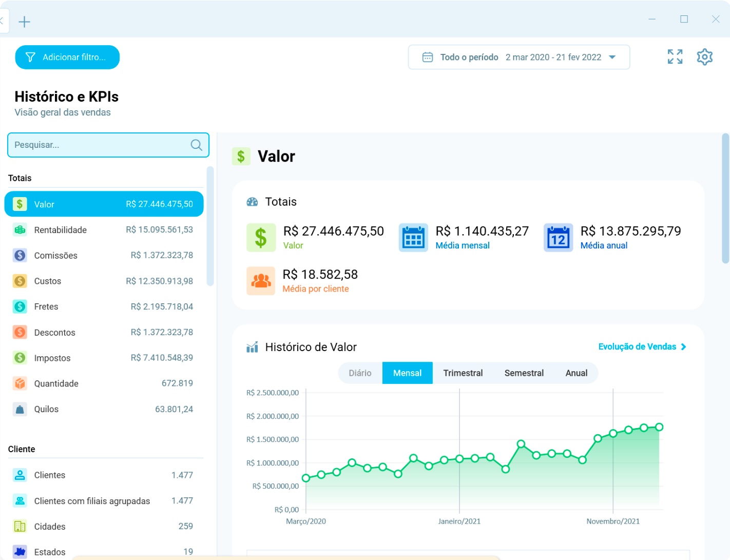Click the Média por cliente people icon
The width and height of the screenshot is (730, 560).
[x=261, y=281]
